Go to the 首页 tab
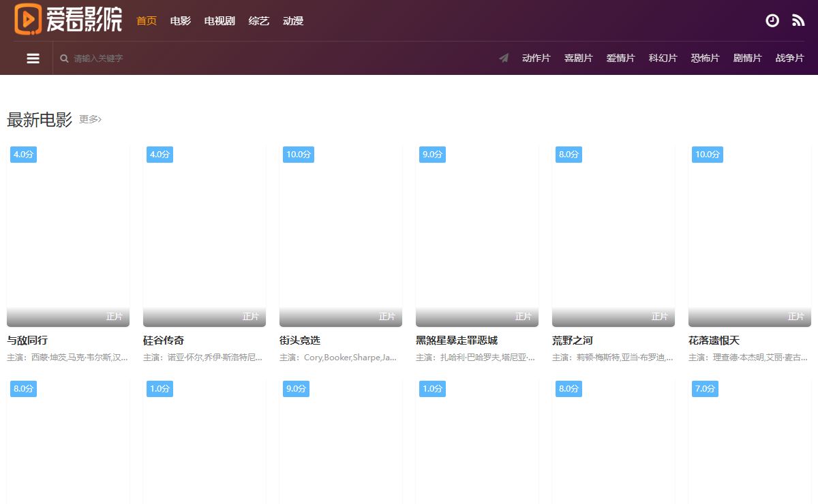This screenshot has height=504, width=818. coord(147,20)
